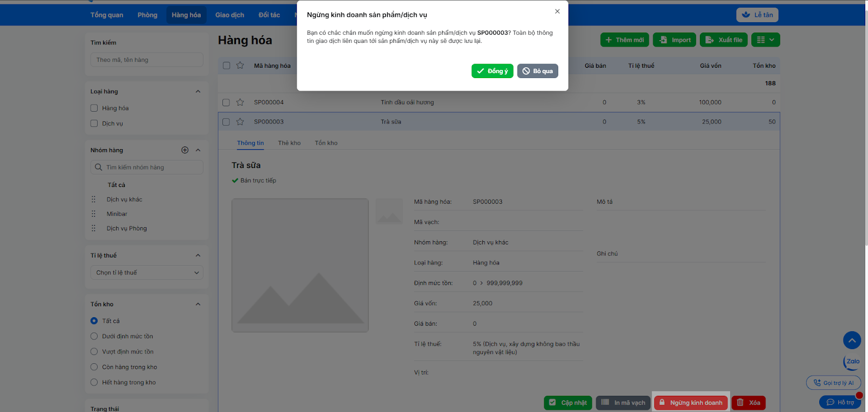Click the Cập nhật button
Screen dimensions: 868x412
coord(567,403)
